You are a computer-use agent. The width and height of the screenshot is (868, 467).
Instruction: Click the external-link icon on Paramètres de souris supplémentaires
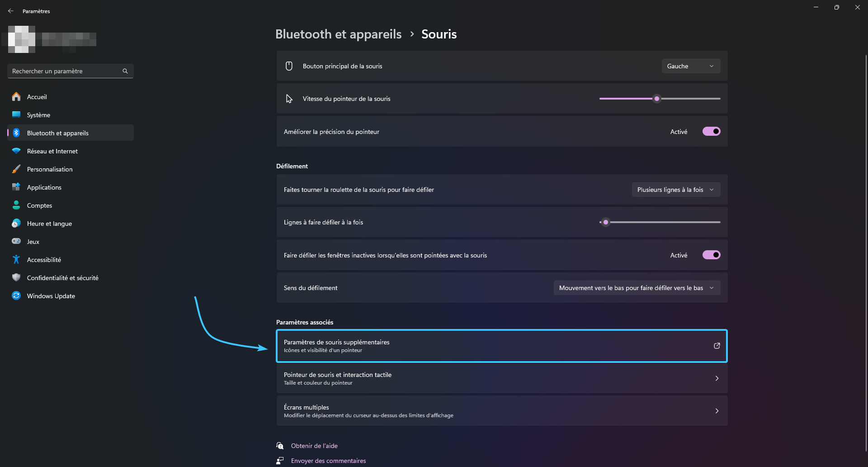pos(717,346)
